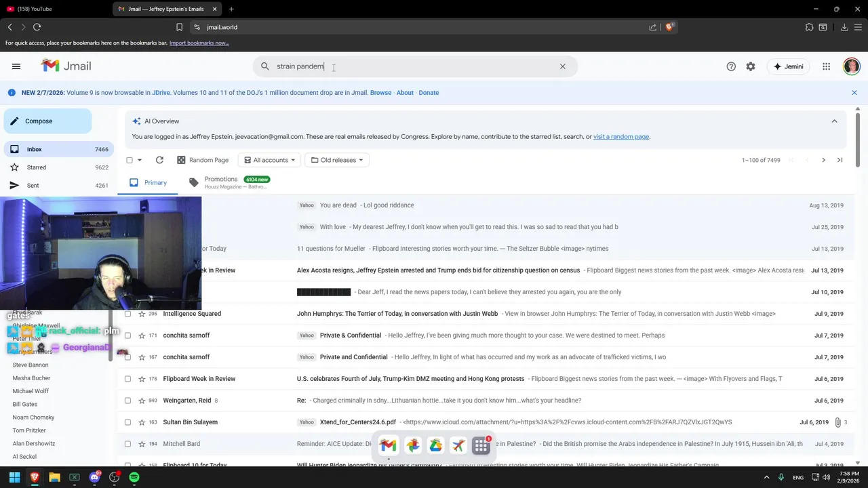The height and width of the screenshot is (488, 868).
Task: Switch to the YouTube browser tab
Action: click(x=54, y=9)
